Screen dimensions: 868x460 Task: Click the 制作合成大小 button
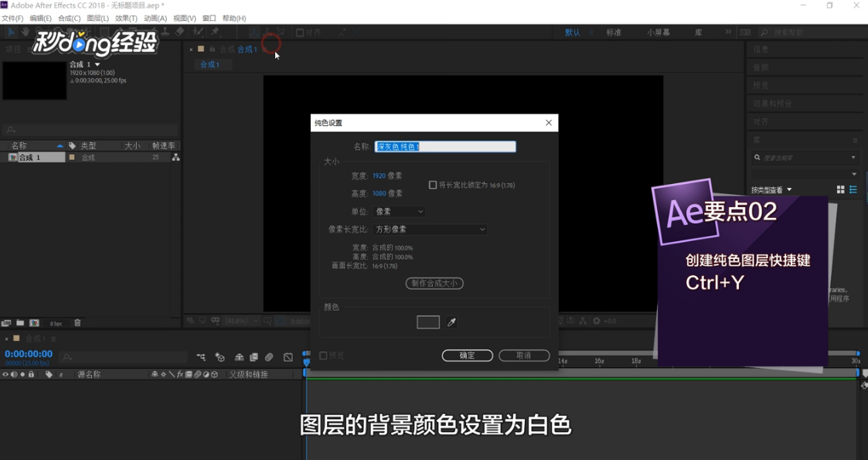click(x=434, y=284)
